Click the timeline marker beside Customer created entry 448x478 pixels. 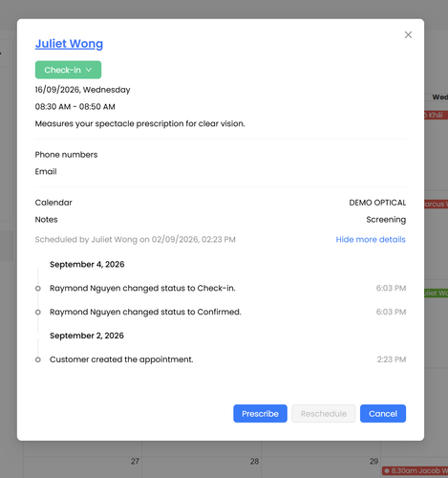[38, 359]
